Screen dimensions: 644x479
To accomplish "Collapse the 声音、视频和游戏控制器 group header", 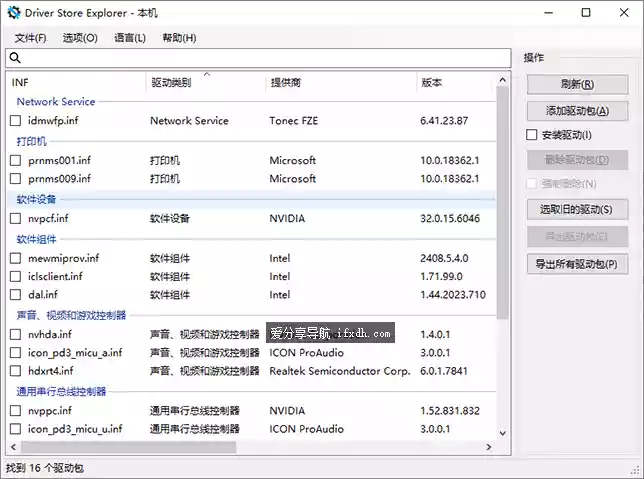I will coord(71,315).
